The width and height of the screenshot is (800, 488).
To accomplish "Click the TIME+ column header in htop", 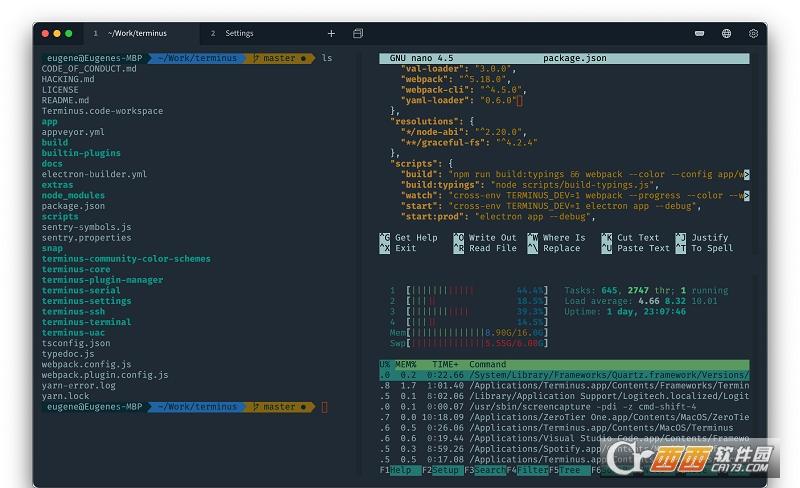I will (x=446, y=365).
